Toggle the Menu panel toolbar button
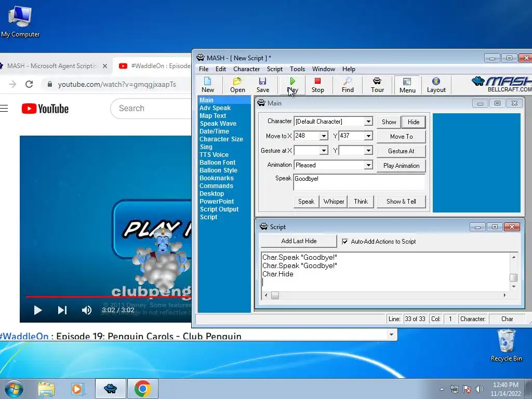 407,85
